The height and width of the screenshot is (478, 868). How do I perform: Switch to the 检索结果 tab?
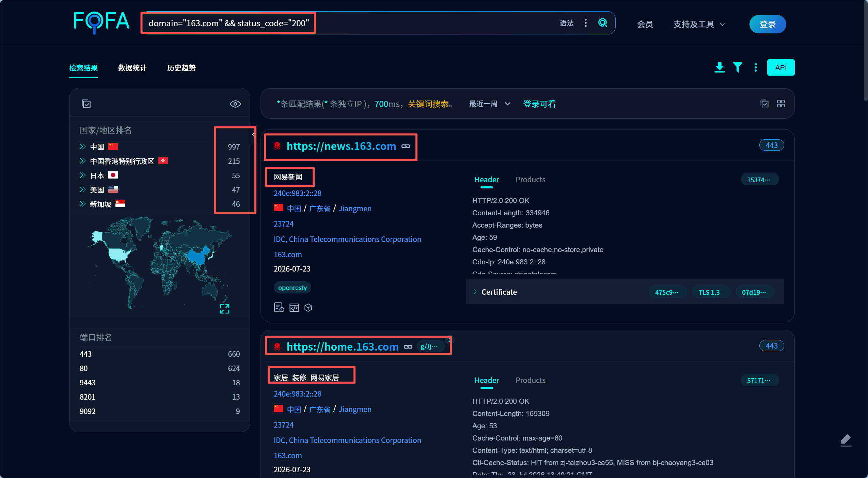(x=83, y=68)
